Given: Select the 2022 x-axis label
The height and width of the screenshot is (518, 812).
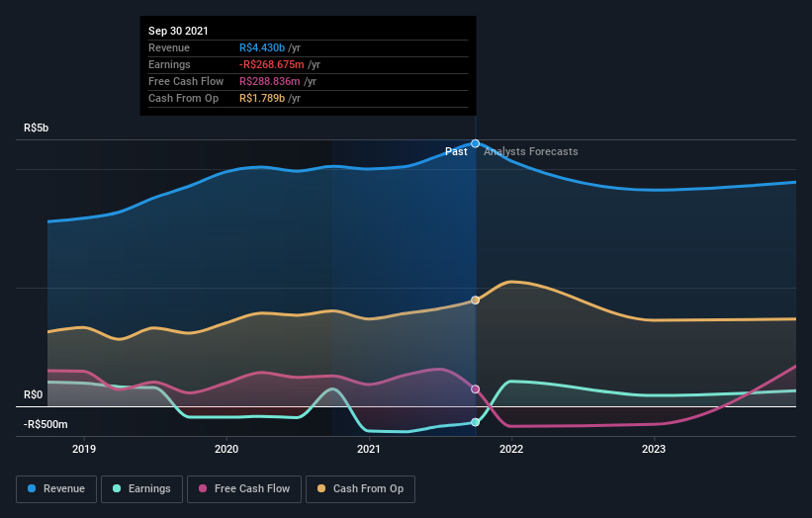Looking at the screenshot, I should point(511,449).
